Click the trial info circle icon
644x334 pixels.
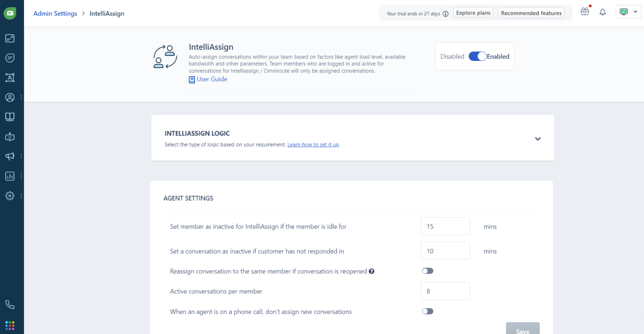tap(446, 14)
